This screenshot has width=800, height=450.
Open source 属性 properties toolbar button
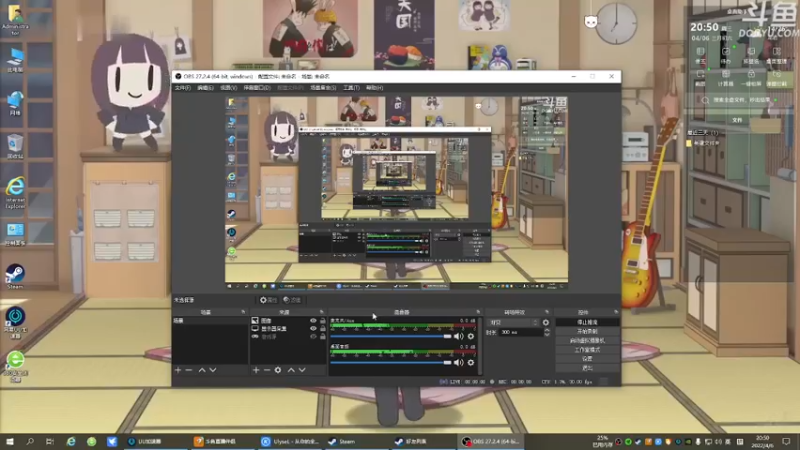268,300
